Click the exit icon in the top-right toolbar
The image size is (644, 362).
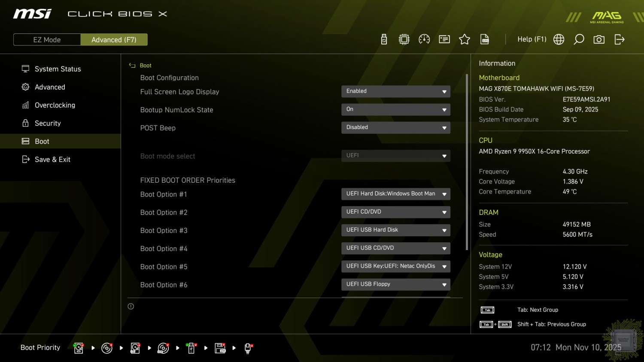[619, 39]
